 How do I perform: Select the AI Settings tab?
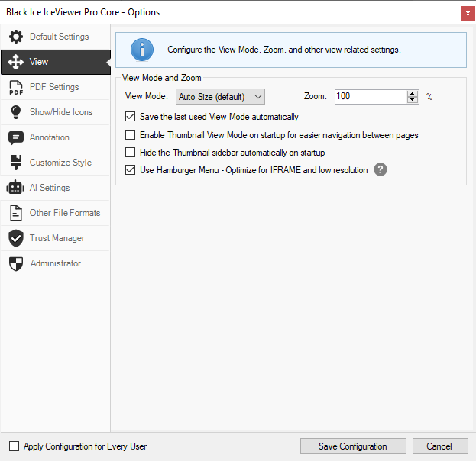click(x=55, y=188)
